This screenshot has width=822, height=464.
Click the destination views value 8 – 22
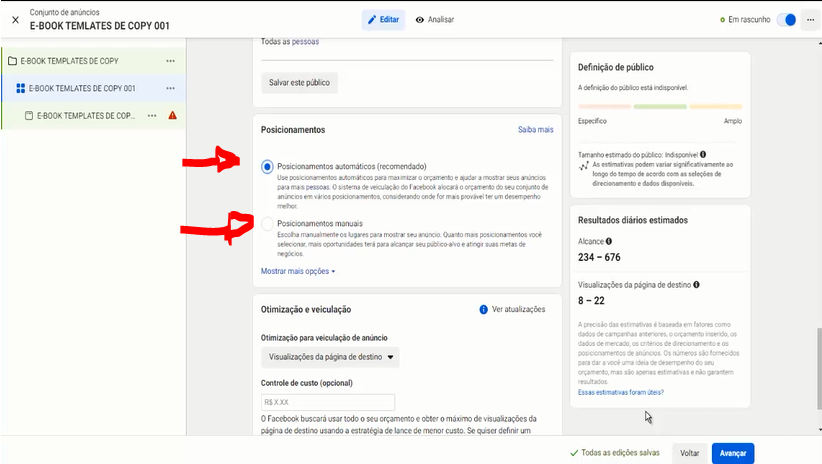click(x=591, y=301)
